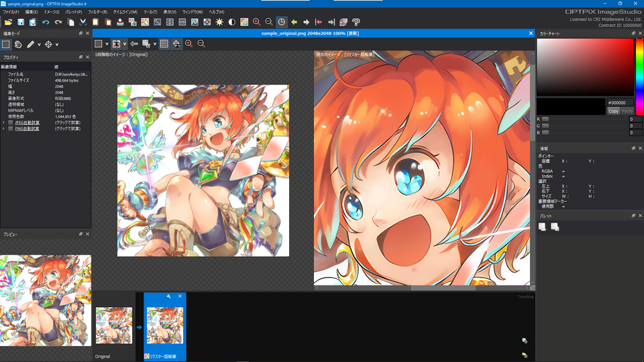This screenshot has width=644, height=362.
Task: Open selection shape dropdown in image toolbar
Action: click(107, 44)
